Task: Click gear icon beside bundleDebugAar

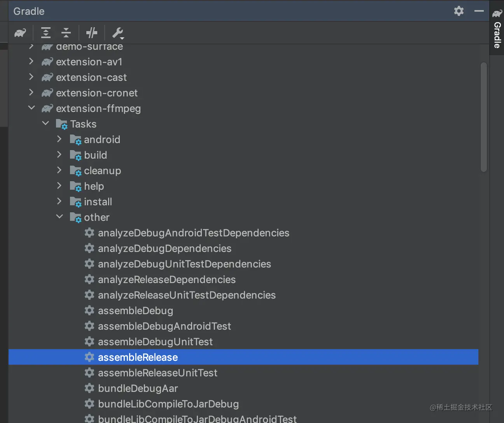Action: [89, 388]
